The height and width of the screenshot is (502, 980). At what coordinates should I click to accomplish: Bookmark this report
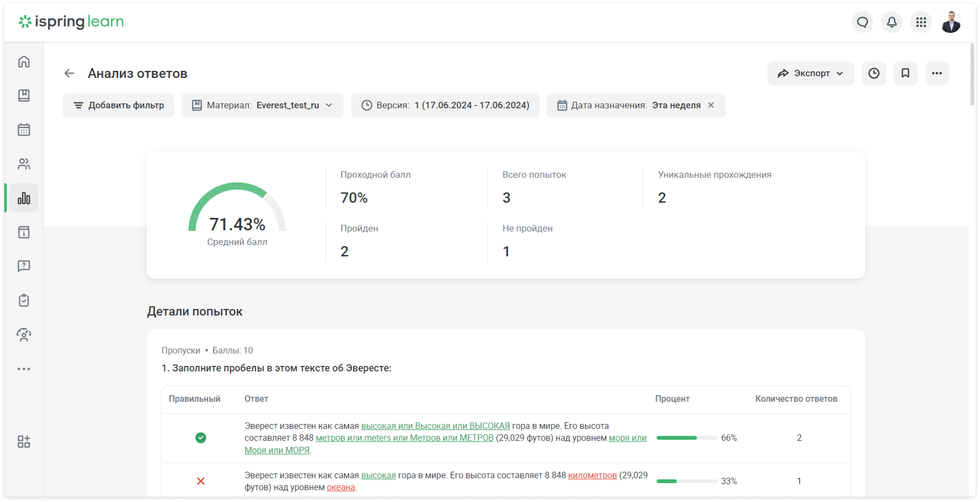coord(905,73)
